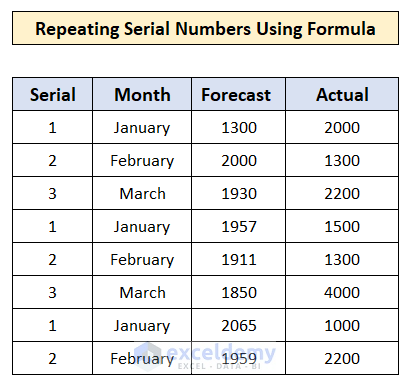Select the Actual value 1000

point(342,325)
